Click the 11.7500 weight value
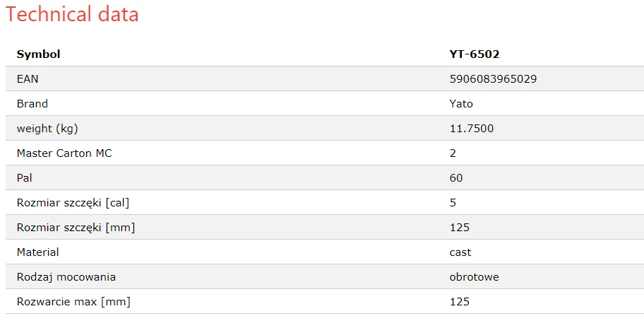Screen dimensions: 644x328 [472, 129]
